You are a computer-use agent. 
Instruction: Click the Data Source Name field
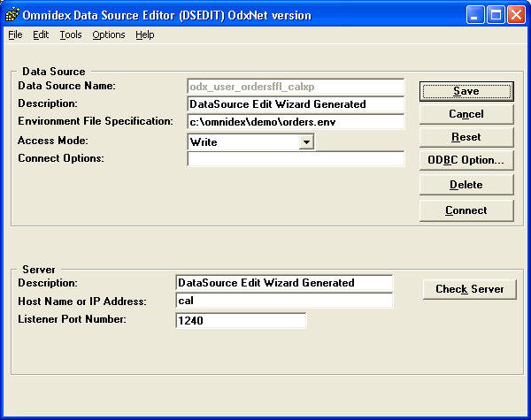296,87
